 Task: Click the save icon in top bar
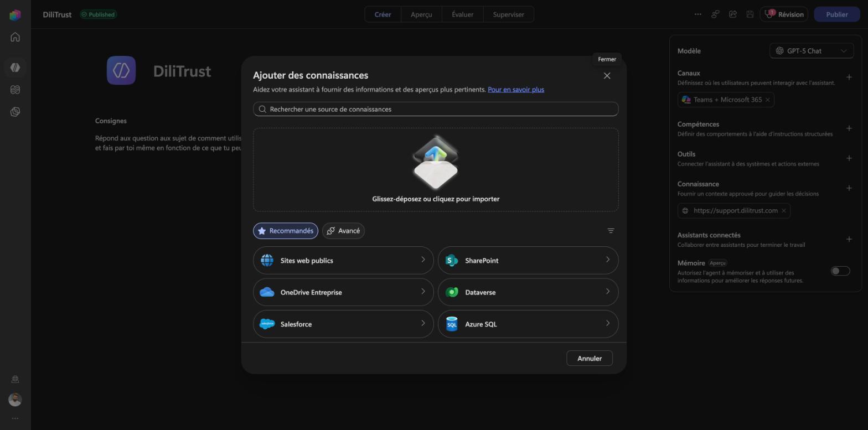click(750, 14)
